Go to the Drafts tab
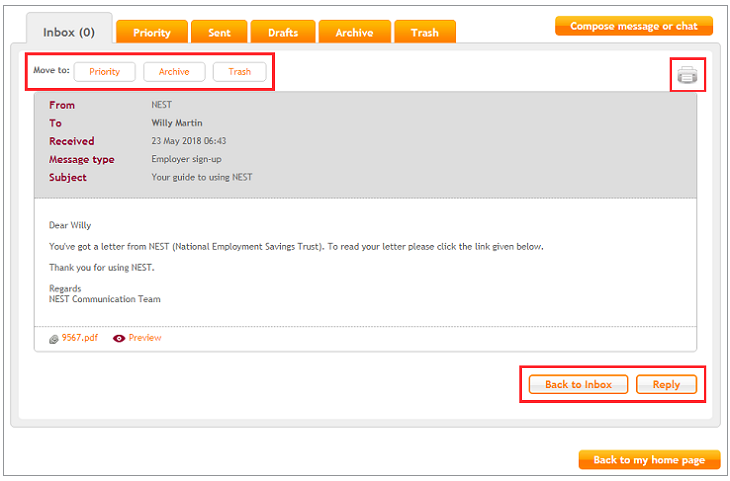The image size is (730, 481). 283,32
